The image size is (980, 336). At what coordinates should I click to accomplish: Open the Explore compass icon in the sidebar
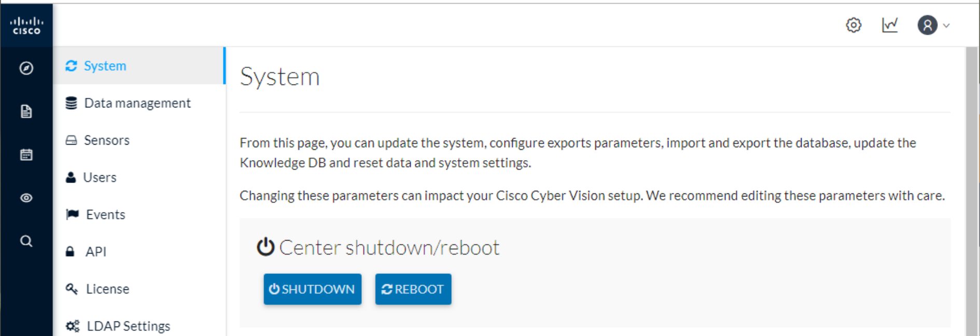click(x=26, y=68)
